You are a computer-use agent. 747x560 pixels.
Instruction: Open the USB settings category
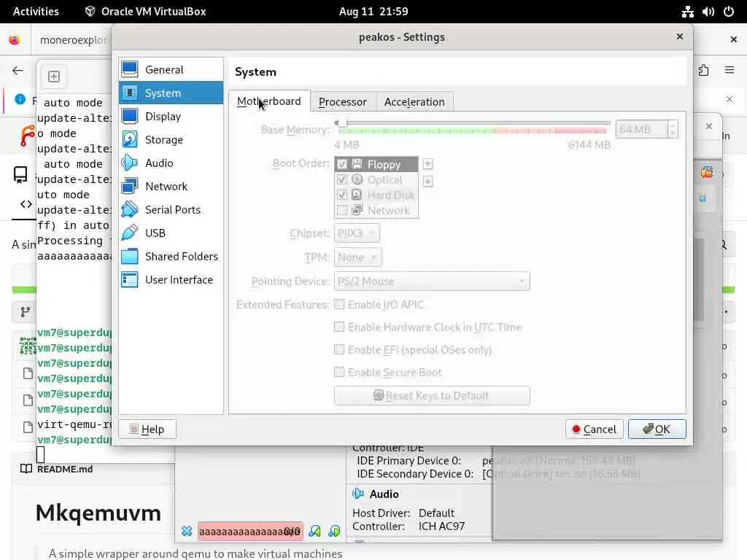point(171,233)
